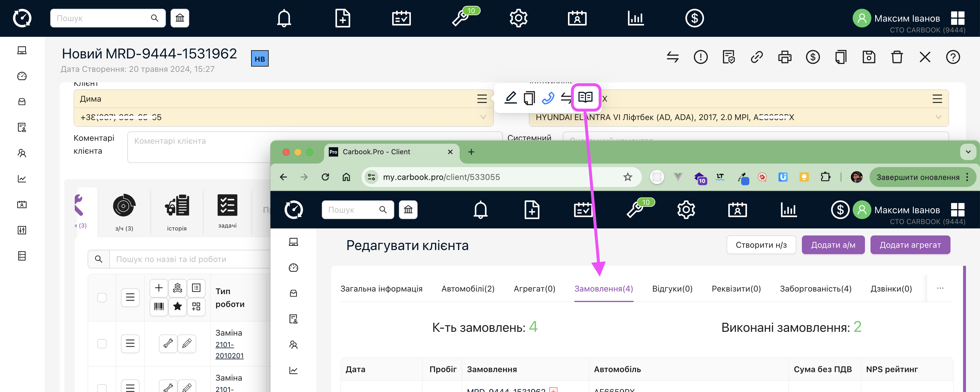This screenshot has width=980, height=392.
Task: Click the save floppy disk icon
Action: point(868,58)
